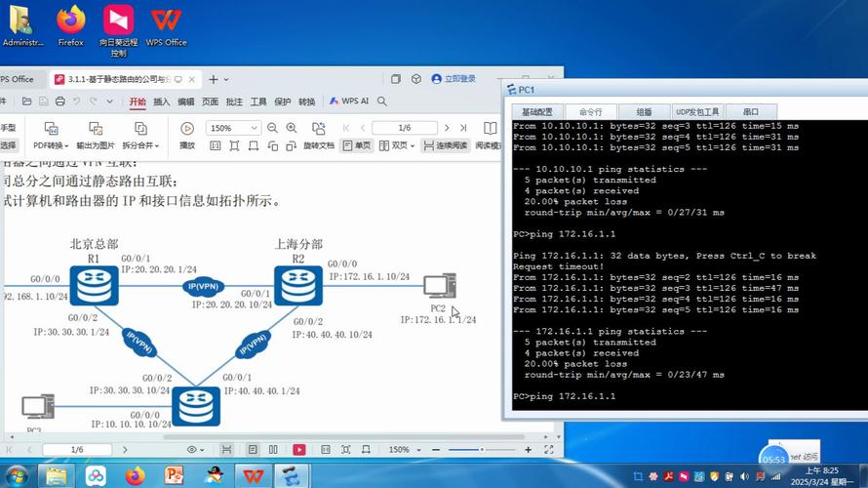Click the zoom out magnifier in ribbon
Screen dimensions: 868x488
point(272,128)
